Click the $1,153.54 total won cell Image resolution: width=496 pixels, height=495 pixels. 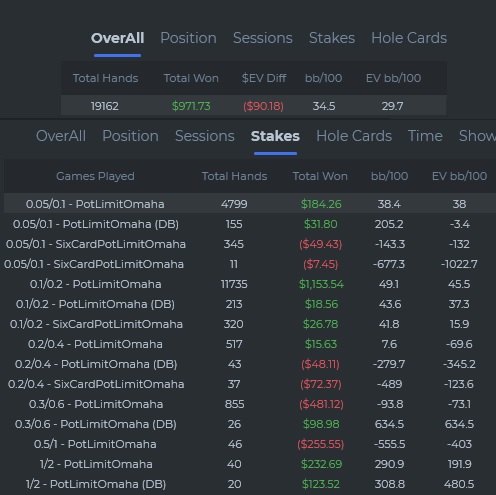click(x=321, y=284)
